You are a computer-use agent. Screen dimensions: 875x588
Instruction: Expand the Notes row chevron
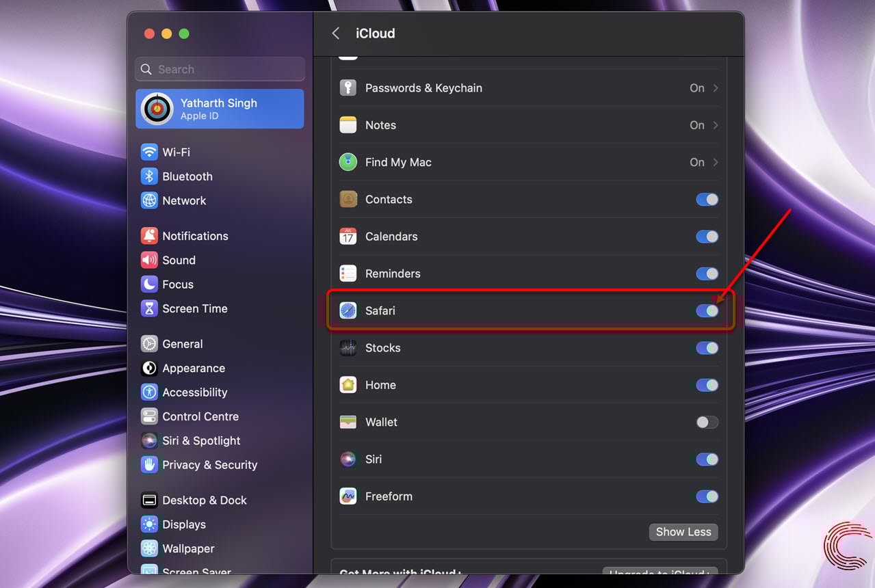point(716,124)
